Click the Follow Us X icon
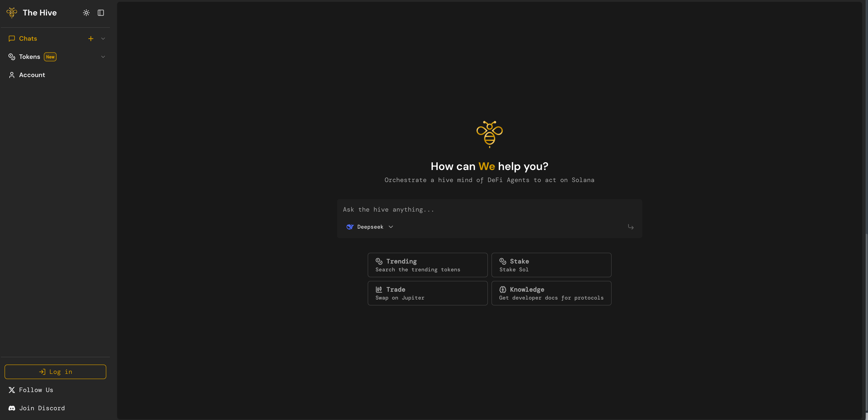 click(11, 390)
